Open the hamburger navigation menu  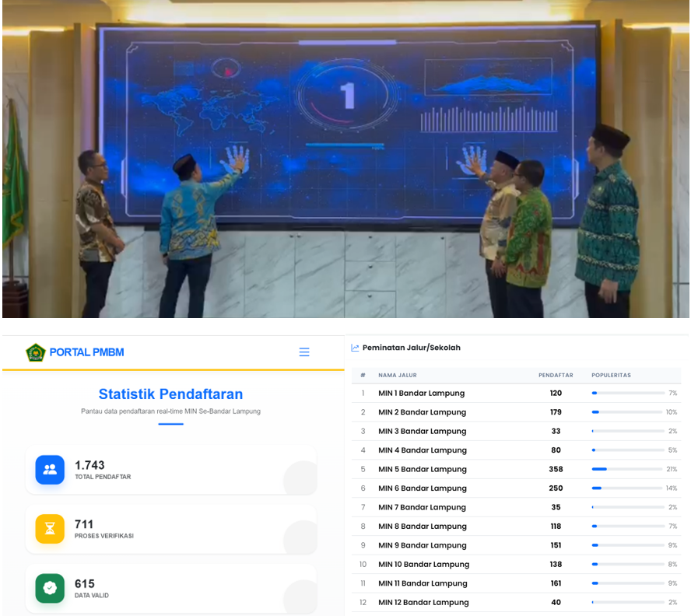(x=304, y=352)
